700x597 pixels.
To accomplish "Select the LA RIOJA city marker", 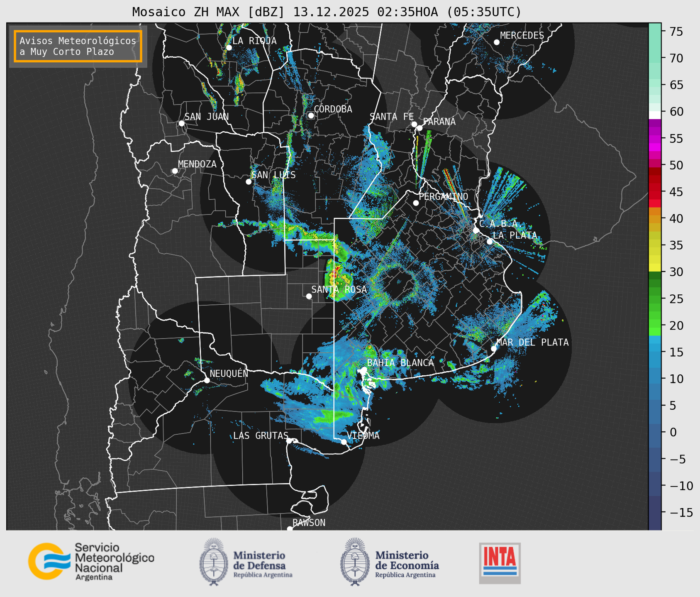I will [229, 48].
